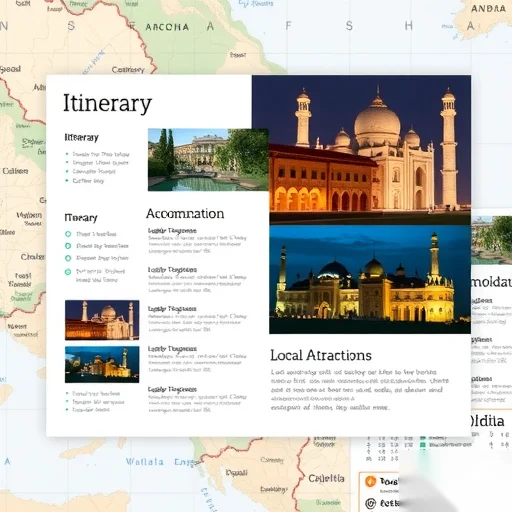Select small golden mosque thumbnail in left column
The width and height of the screenshot is (512, 512).
click(x=102, y=364)
